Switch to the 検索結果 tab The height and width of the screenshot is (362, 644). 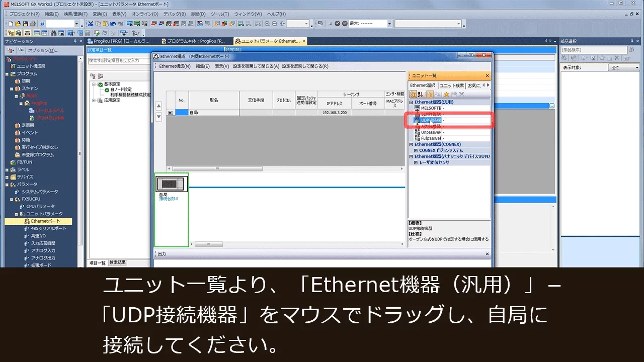coord(118,263)
